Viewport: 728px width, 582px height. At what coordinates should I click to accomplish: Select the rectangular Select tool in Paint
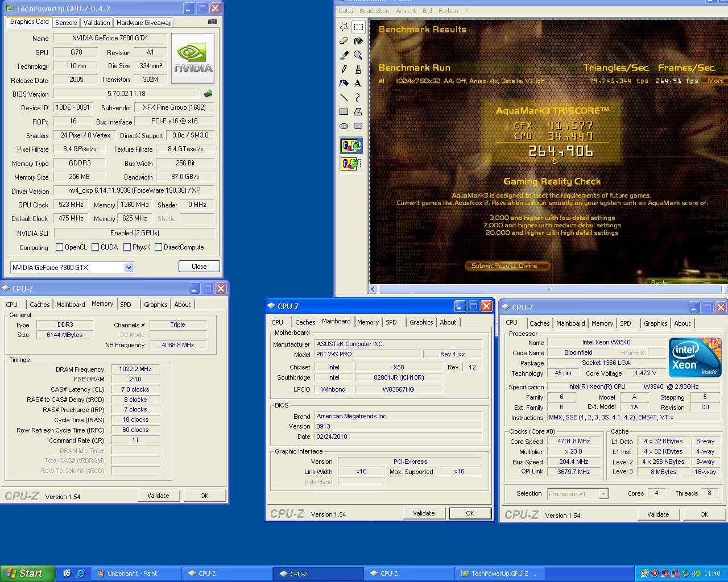point(358,27)
